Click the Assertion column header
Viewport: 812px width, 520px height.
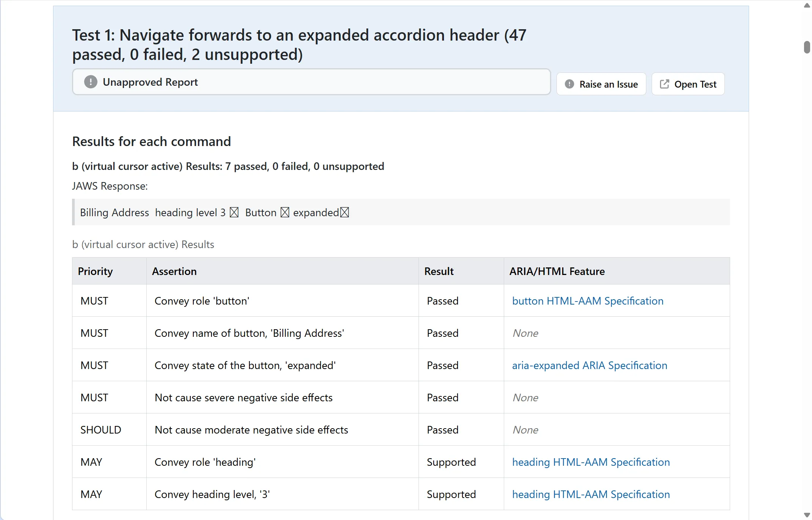point(282,271)
